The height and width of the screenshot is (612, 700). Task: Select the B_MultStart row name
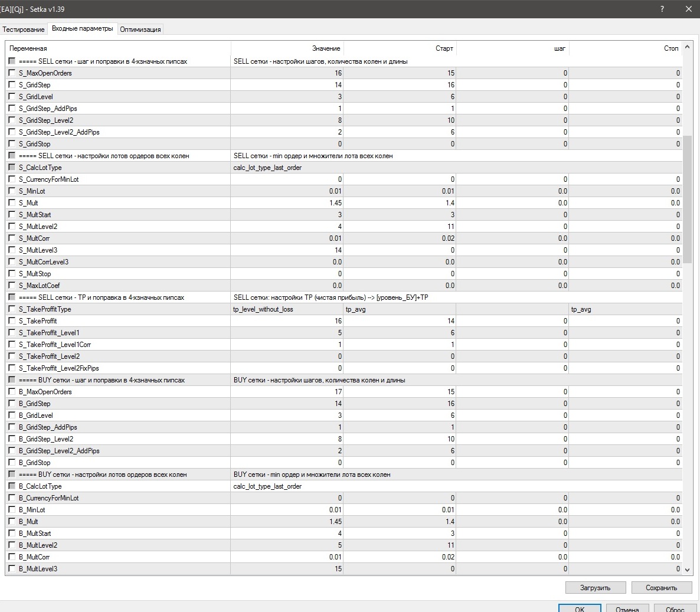tap(35, 533)
